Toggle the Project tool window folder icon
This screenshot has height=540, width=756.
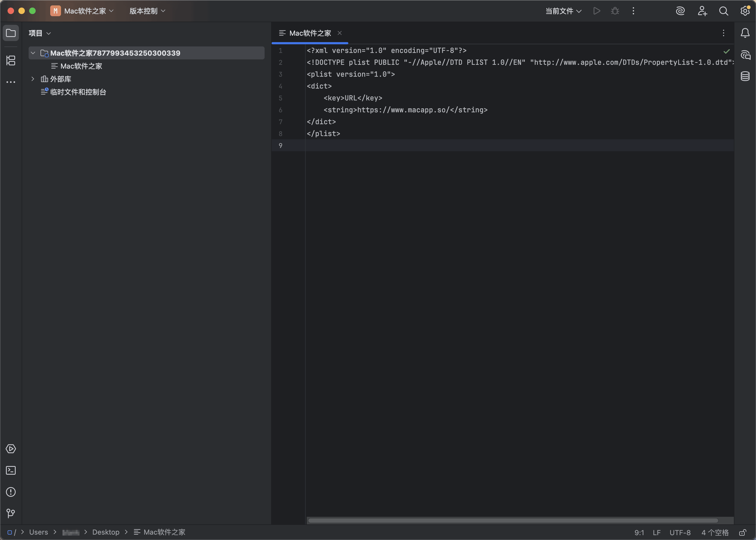tap(11, 33)
